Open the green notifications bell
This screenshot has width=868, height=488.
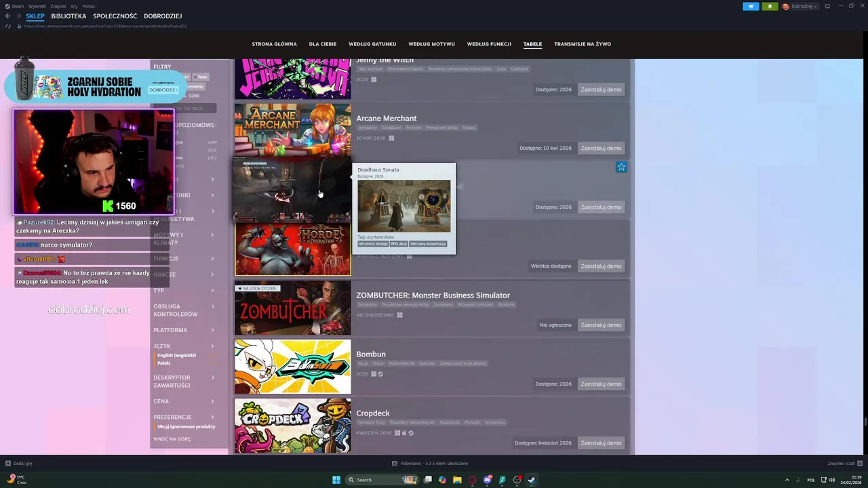click(x=770, y=6)
